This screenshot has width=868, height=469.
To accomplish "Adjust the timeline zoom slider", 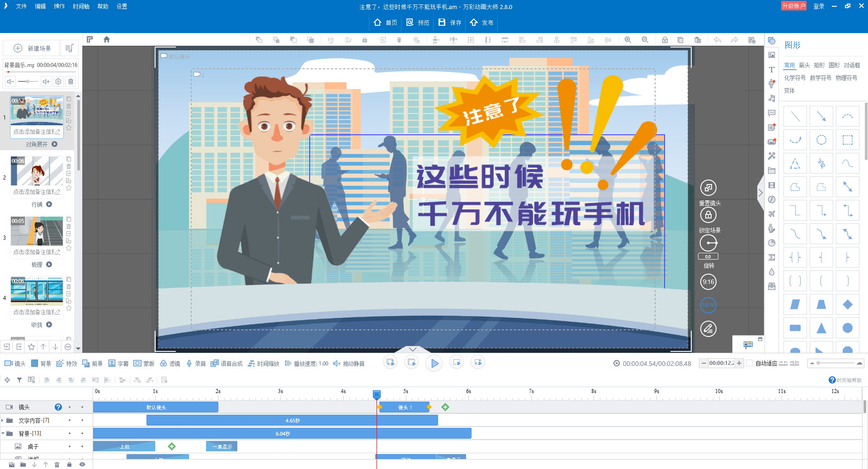I will click(835, 363).
